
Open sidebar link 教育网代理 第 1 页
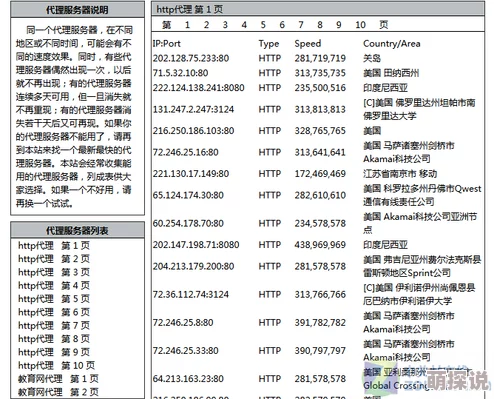[x=58, y=379]
